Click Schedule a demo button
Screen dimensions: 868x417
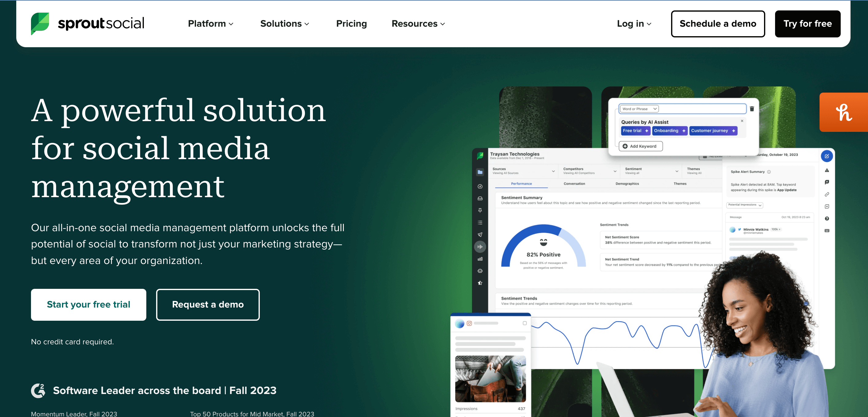click(x=718, y=24)
